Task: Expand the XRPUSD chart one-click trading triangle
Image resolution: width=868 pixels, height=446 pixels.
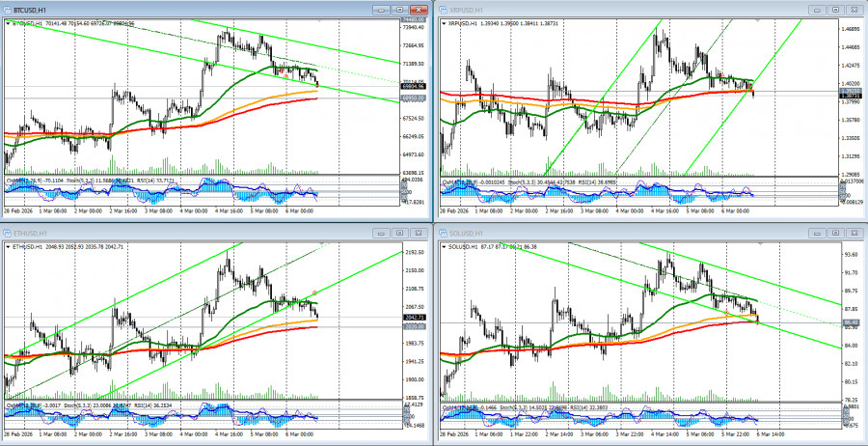Action: [x=444, y=22]
